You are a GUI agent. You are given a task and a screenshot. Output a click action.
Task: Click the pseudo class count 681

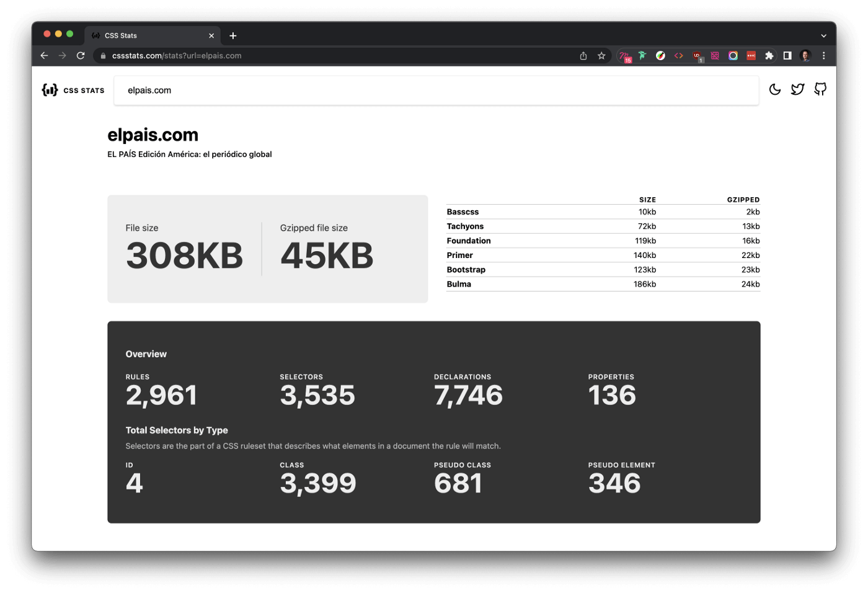tap(458, 484)
